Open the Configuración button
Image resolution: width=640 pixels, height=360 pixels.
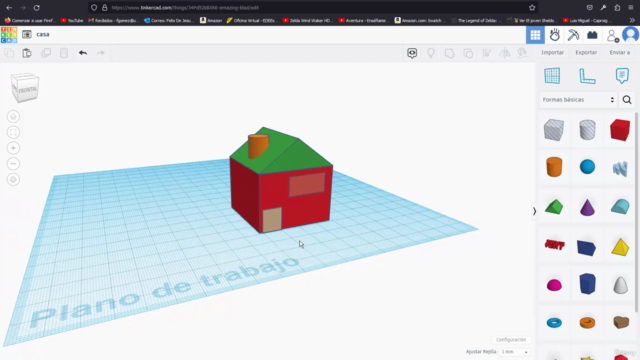(511, 340)
